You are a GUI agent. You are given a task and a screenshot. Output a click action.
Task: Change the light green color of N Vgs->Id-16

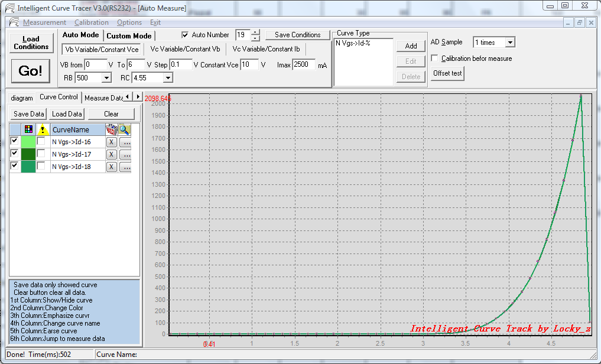click(x=28, y=142)
